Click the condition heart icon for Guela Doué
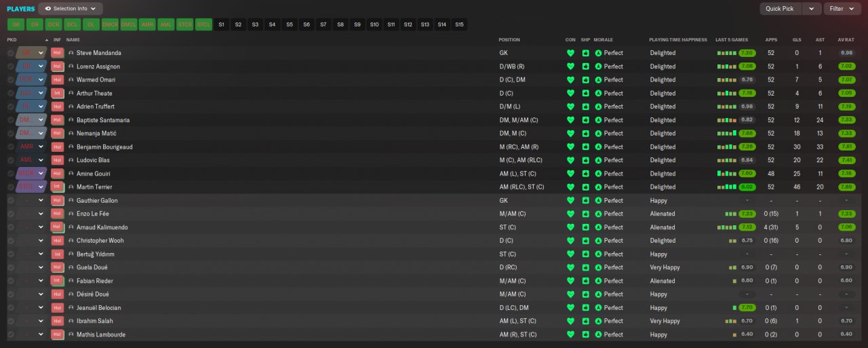The width and height of the screenshot is (868, 348). tap(570, 267)
